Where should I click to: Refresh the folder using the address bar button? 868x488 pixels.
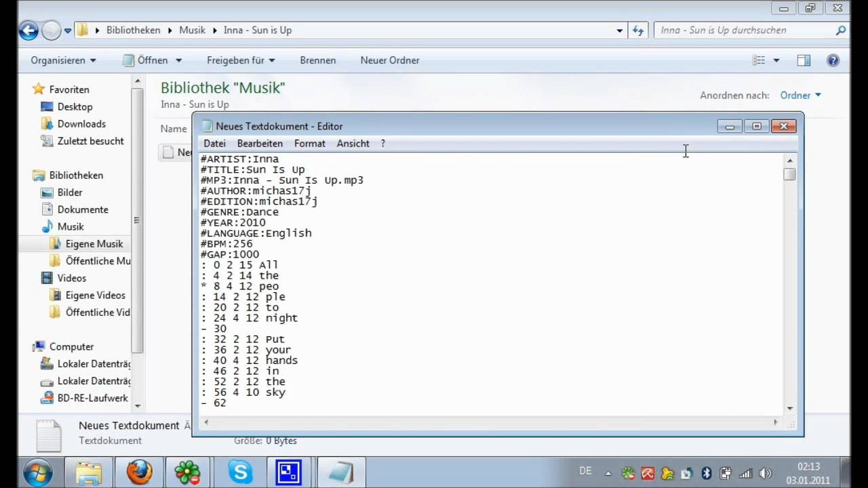[637, 30]
